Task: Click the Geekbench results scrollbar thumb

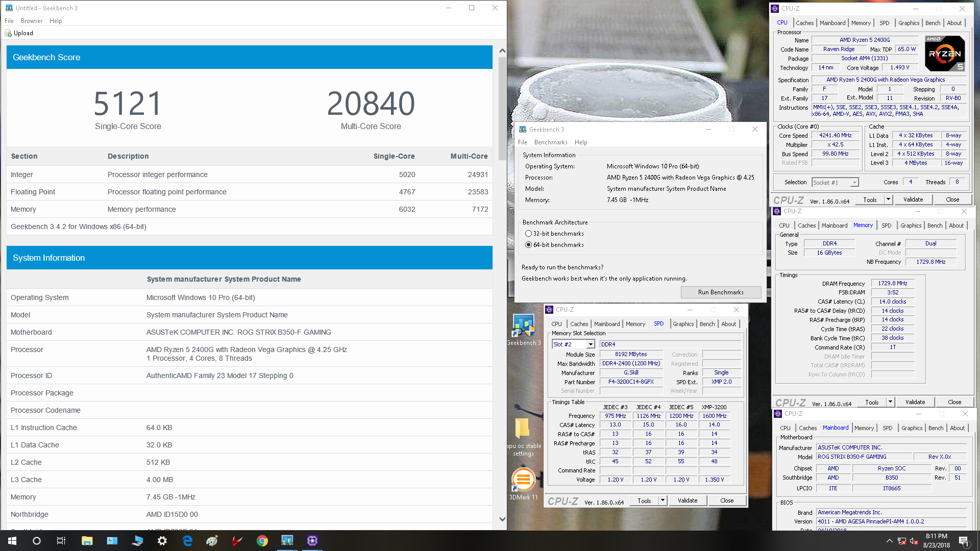Action: pyautogui.click(x=502, y=108)
